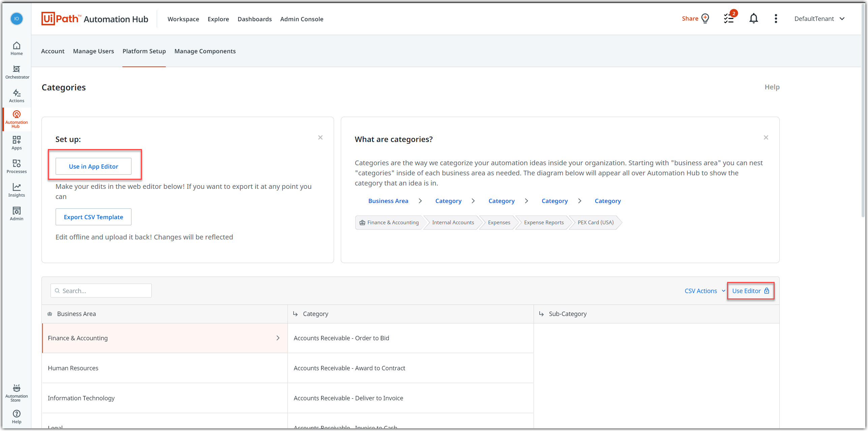Select Accounts Receivable - Order to Bid
This screenshot has height=431, width=868.
(410, 338)
